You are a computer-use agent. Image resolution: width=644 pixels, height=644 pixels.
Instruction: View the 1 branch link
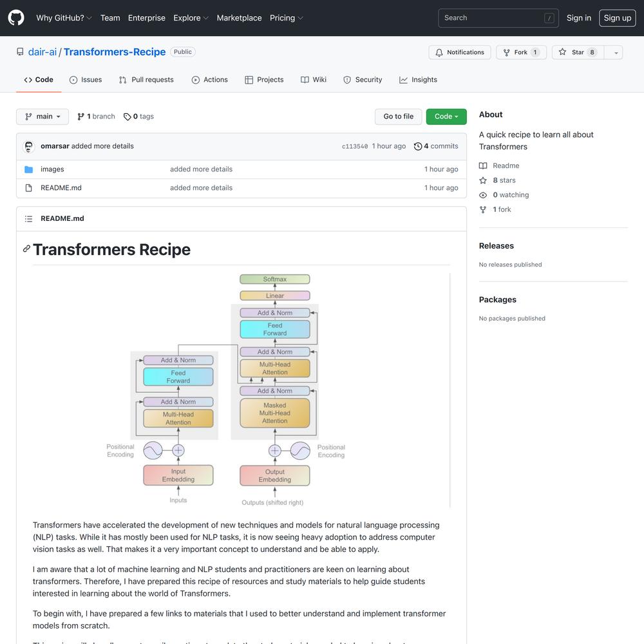96,117
